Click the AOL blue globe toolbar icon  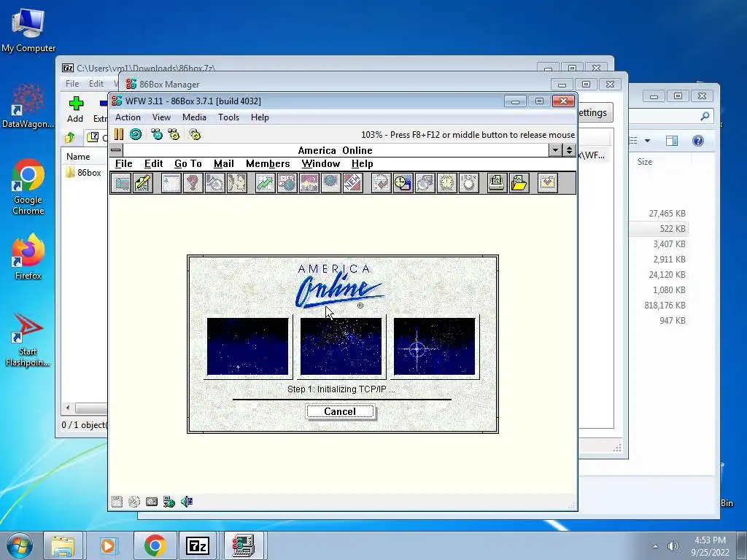(330, 183)
